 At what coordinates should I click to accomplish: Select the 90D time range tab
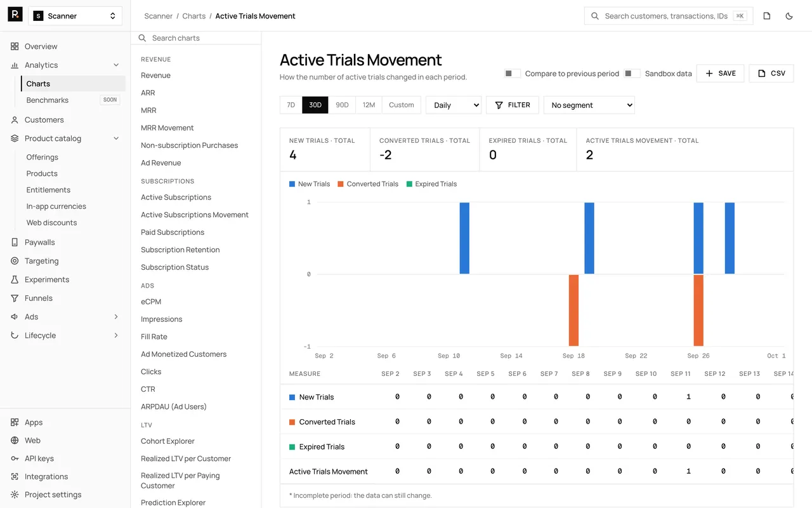click(x=342, y=105)
